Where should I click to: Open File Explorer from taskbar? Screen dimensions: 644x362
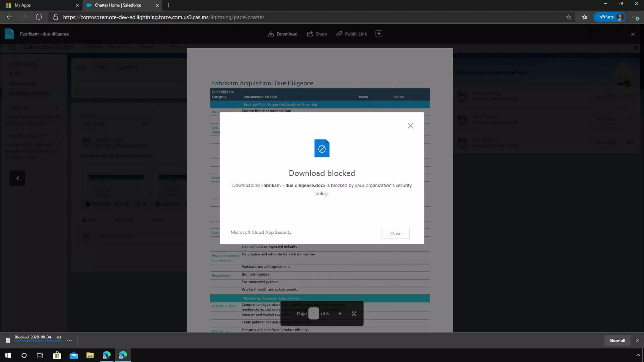tap(90, 355)
